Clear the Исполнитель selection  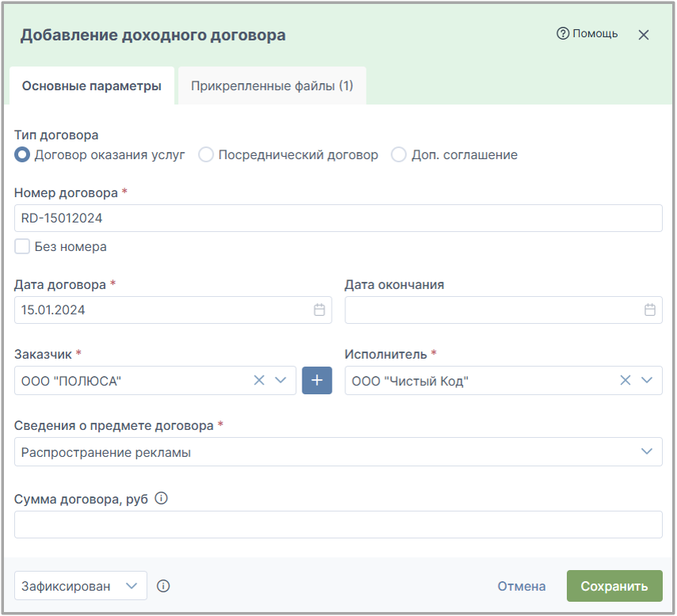click(x=626, y=380)
